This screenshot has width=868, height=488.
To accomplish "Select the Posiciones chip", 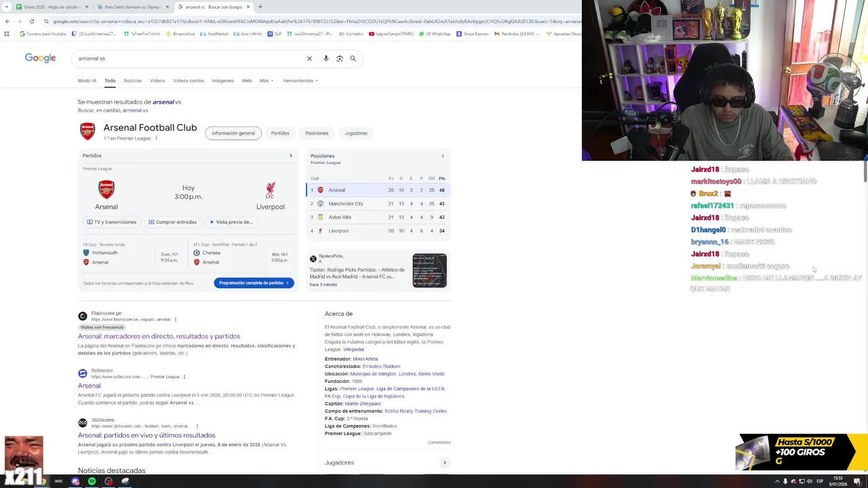I will (x=317, y=133).
